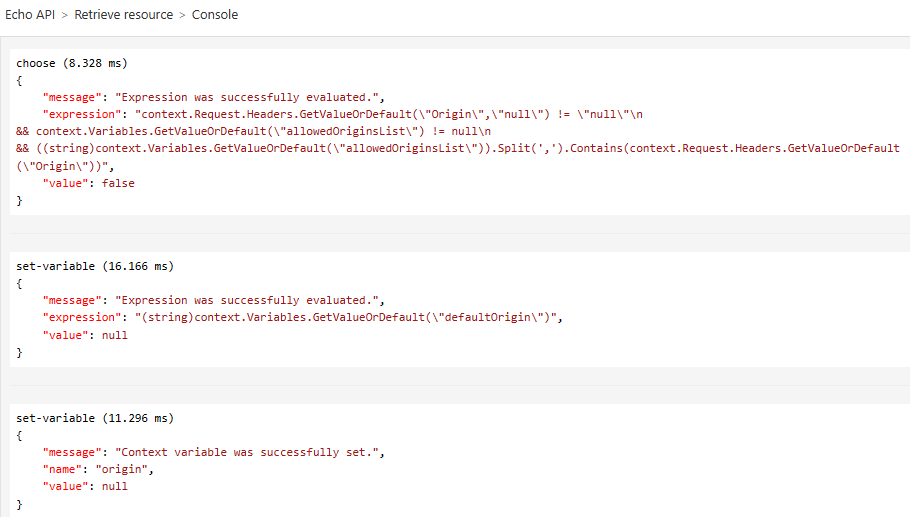Click the set-variable (16.166 ms) header

pos(95,266)
